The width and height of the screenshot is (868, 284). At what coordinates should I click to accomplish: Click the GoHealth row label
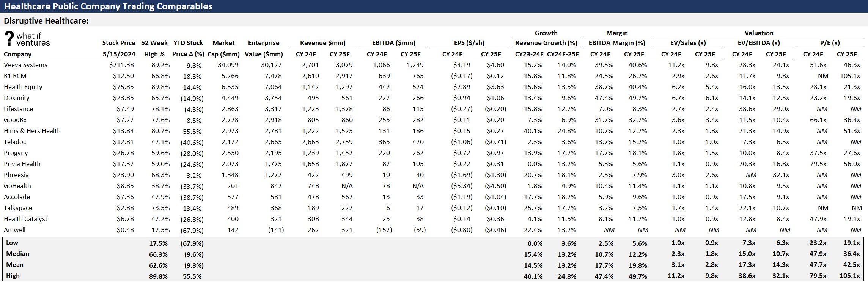pyautogui.click(x=17, y=186)
